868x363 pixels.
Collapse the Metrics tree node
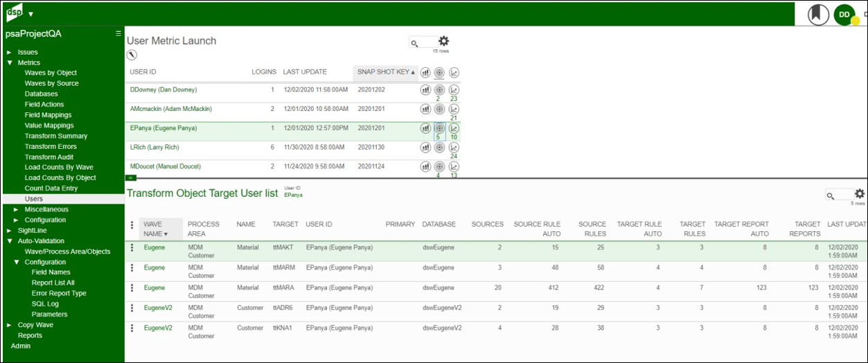pyautogui.click(x=9, y=62)
